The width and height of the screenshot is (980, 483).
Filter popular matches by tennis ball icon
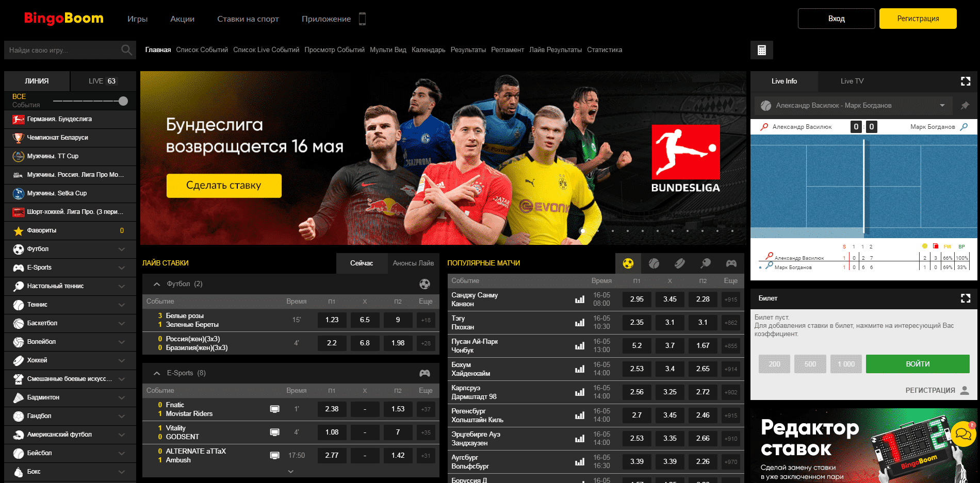[654, 263]
